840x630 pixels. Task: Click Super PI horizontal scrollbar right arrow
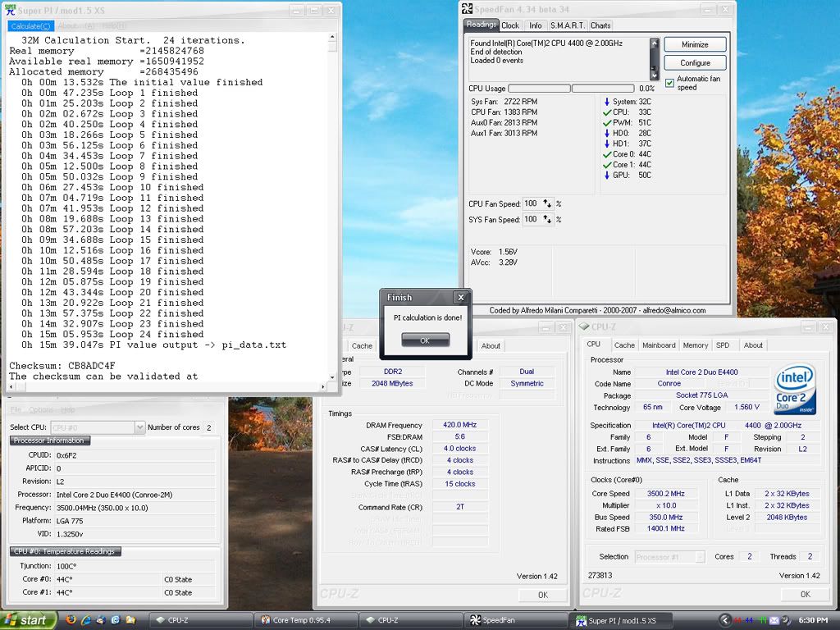(322, 386)
